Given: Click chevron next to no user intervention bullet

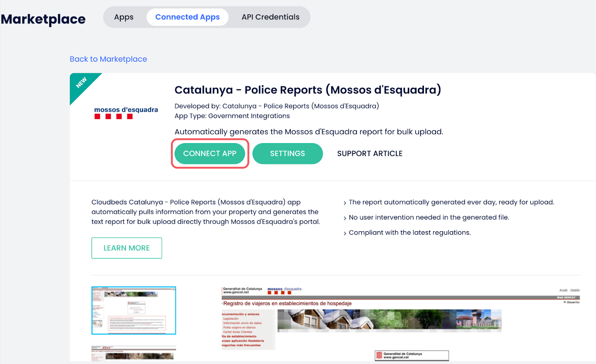Looking at the screenshot, I should pyautogui.click(x=345, y=218).
